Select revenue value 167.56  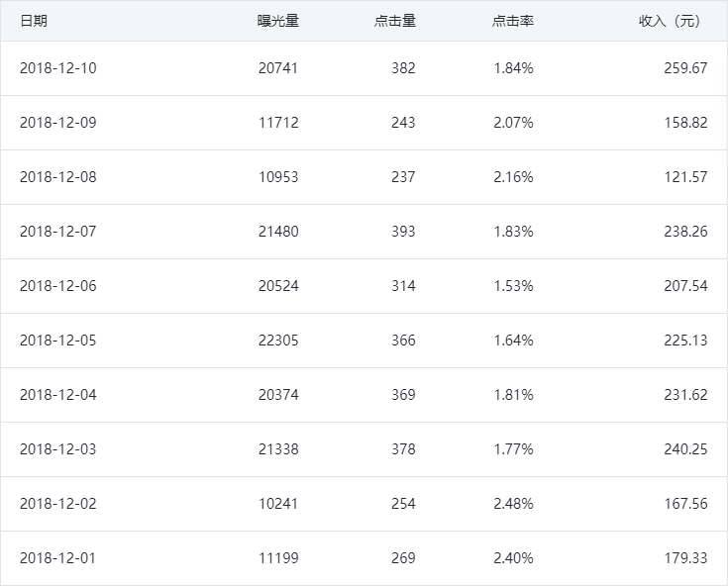(x=685, y=504)
